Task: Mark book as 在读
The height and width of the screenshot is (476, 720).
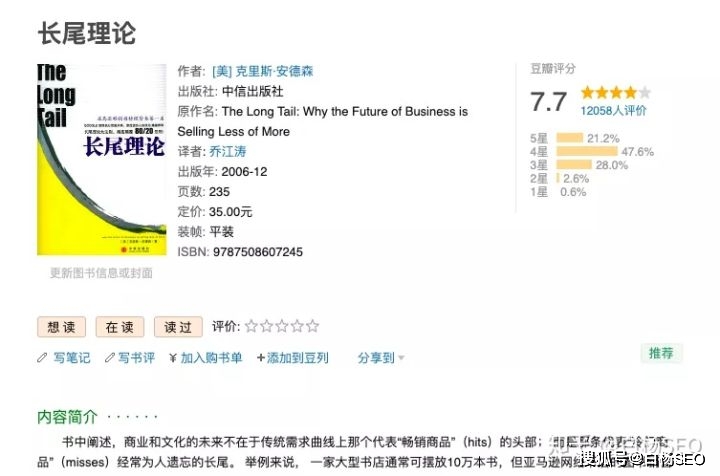Action: [x=119, y=327]
